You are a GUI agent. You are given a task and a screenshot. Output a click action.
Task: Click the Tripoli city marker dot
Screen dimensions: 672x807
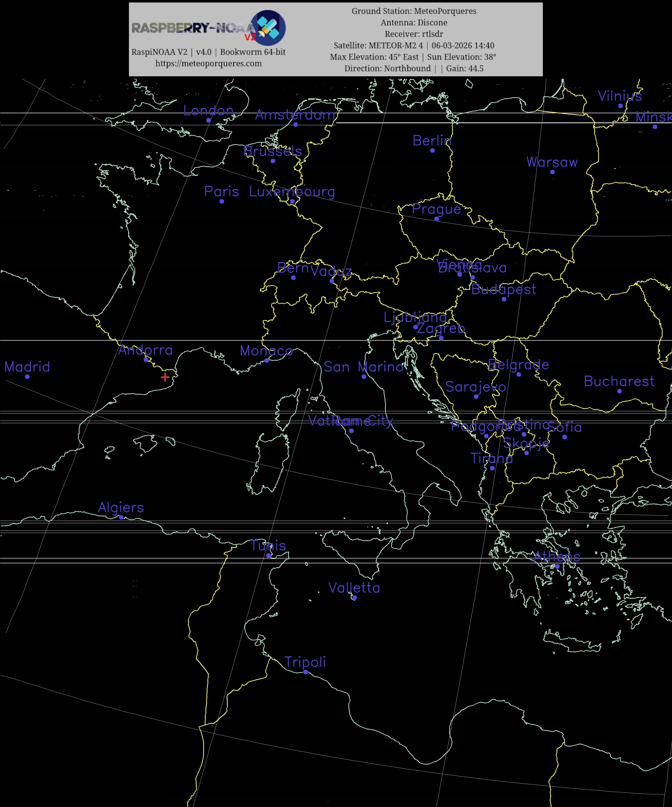pyautogui.click(x=305, y=672)
